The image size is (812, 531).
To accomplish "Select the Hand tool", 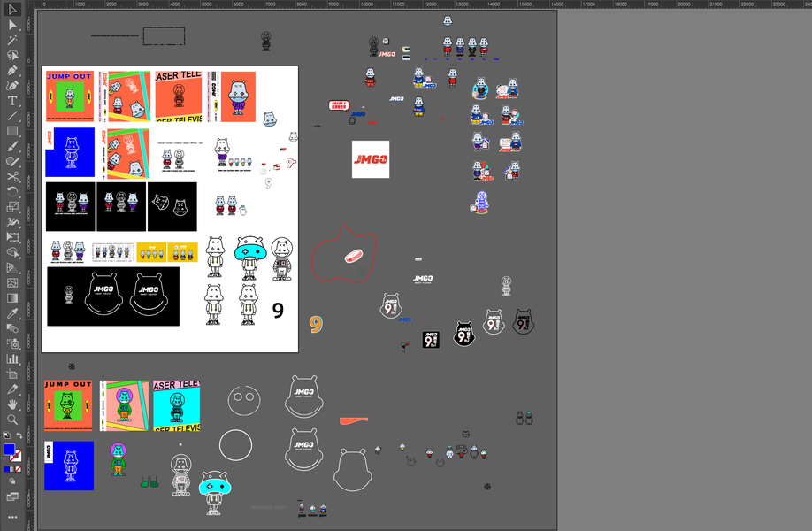I will (11, 404).
